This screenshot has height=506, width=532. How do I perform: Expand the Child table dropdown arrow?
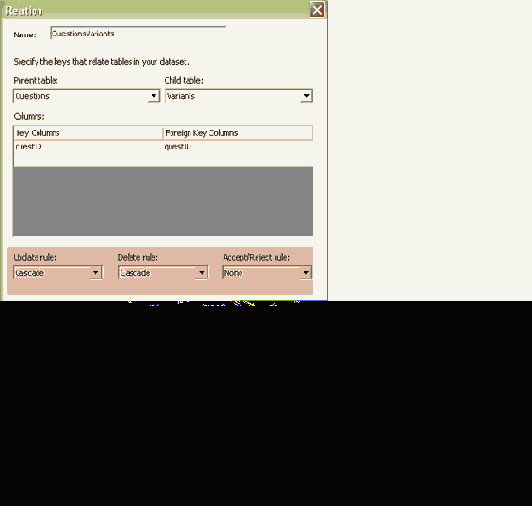(x=306, y=96)
